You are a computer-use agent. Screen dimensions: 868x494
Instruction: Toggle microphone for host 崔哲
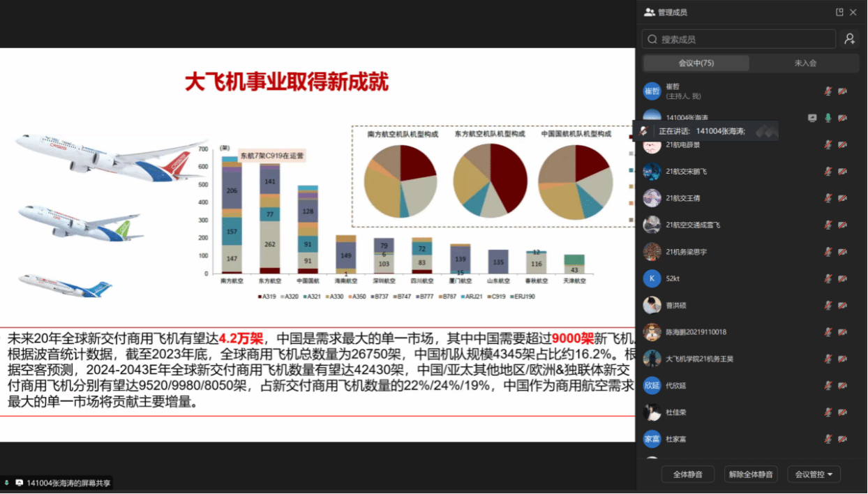(x=828, y=91)
